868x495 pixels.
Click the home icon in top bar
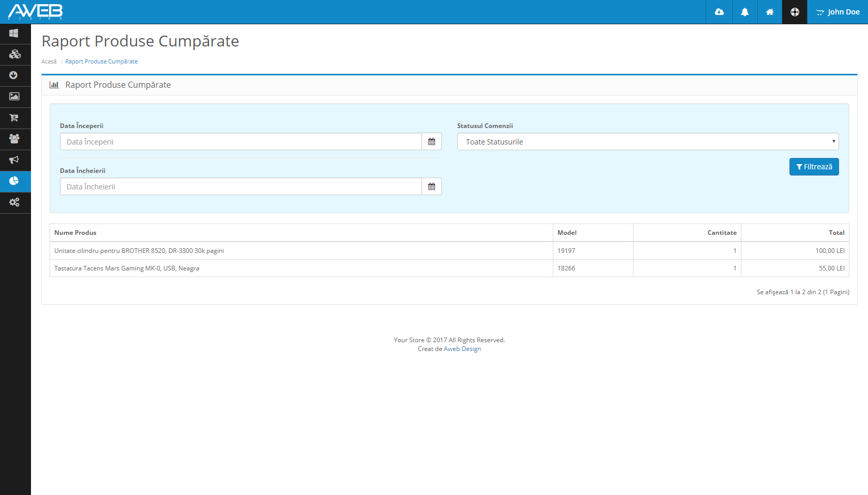[769, 12]
